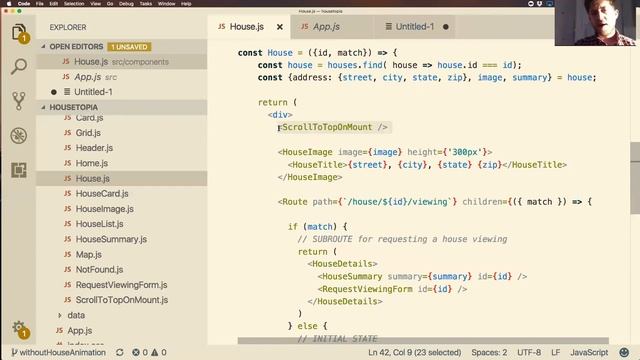
Task: Open RequestViewingForm.js in file tree
Action: click(x=122, y=284)
